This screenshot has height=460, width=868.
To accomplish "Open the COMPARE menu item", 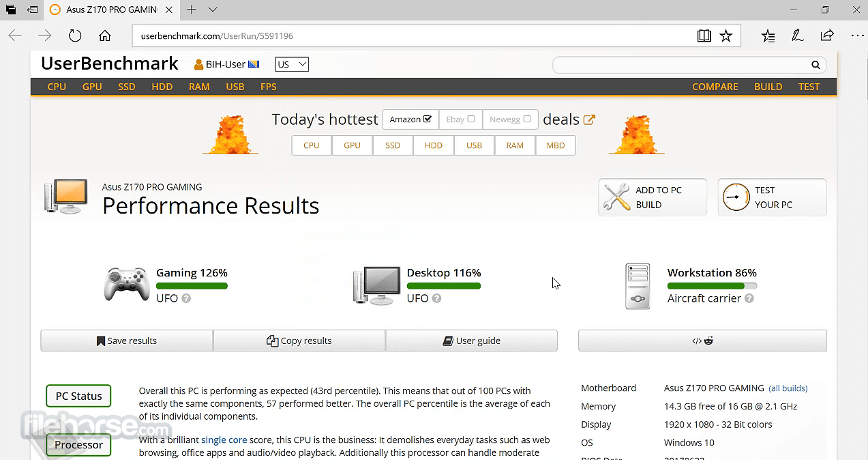I will click(715, 87).
